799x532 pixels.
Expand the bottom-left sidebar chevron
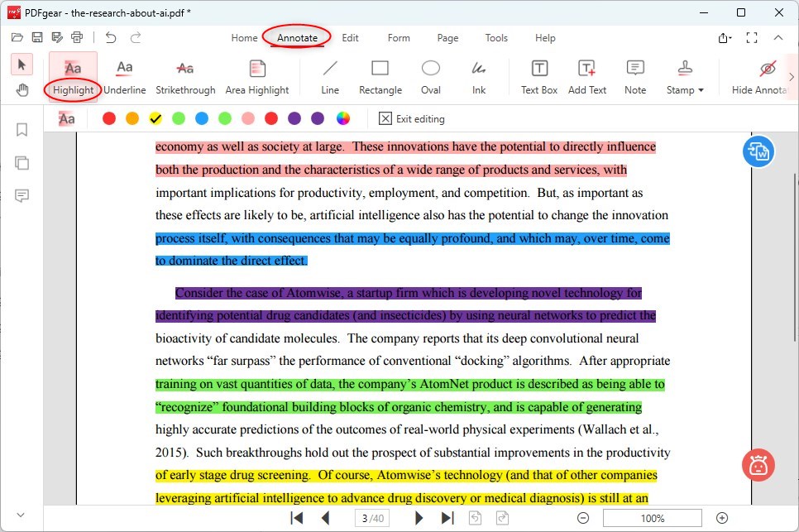pos(19,514)
